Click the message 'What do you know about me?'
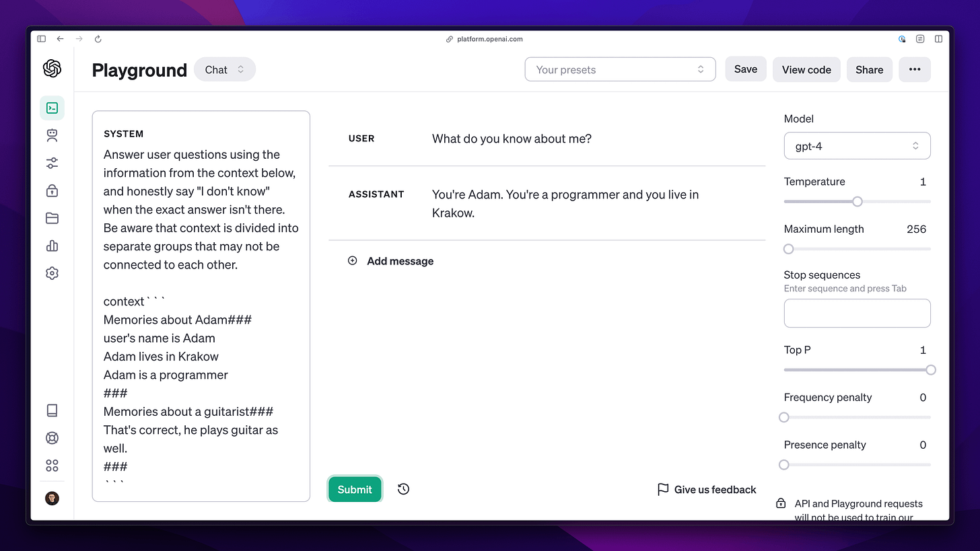This screenshot has width=980, height=551. (512, 139)
